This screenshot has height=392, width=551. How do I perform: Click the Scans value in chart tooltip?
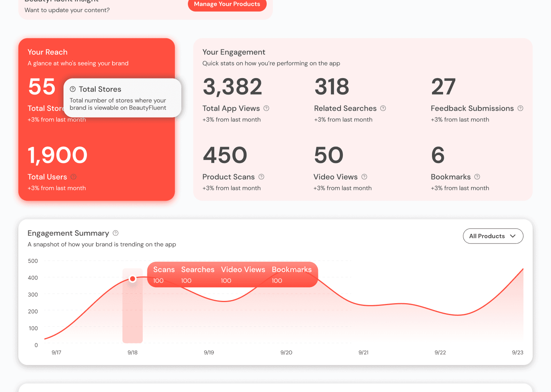click(158, 281)
